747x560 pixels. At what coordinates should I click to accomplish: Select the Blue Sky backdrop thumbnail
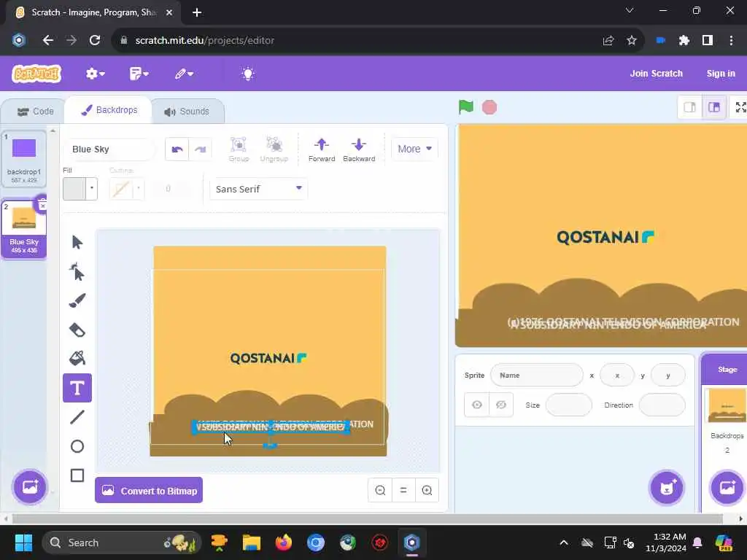24,229
